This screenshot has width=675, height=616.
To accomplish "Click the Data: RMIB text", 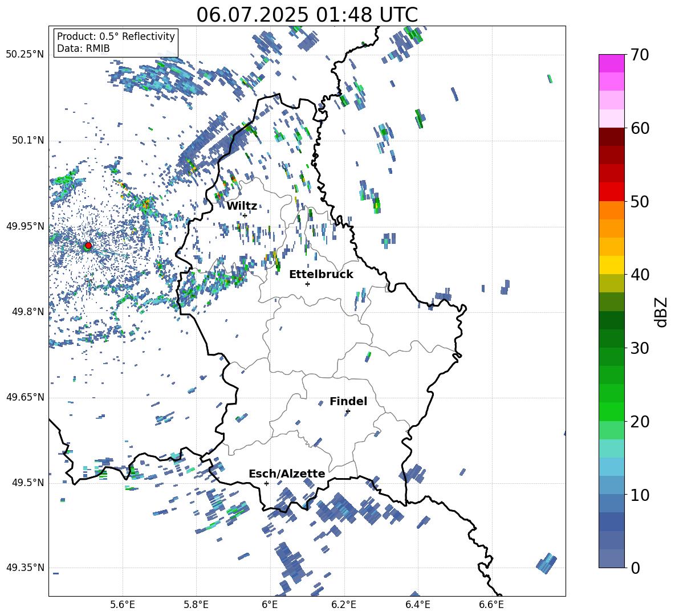I will (x=83, y=48).
